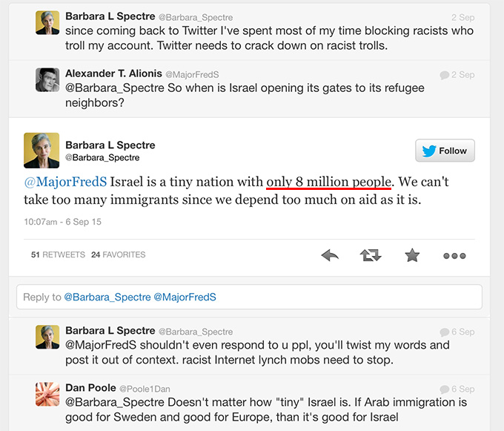Viewport: 504px width, 431px height.
Task: Click the conversation bubble icon on Dan Poole's tweet
Action: [x=444, y=389]
